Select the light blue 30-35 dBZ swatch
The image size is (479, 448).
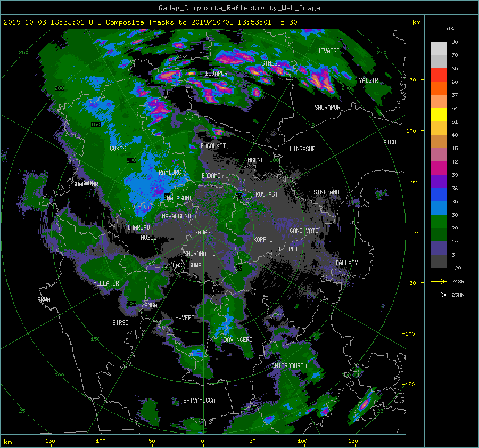439,208
